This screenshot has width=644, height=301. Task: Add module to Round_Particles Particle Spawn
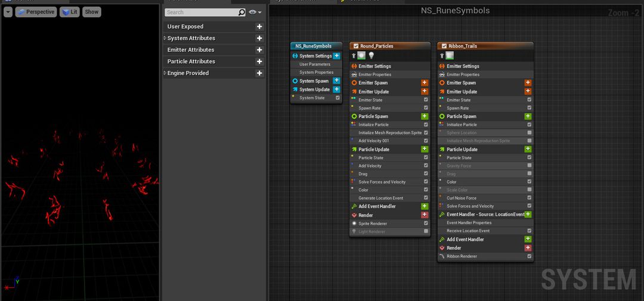[425, 117]
